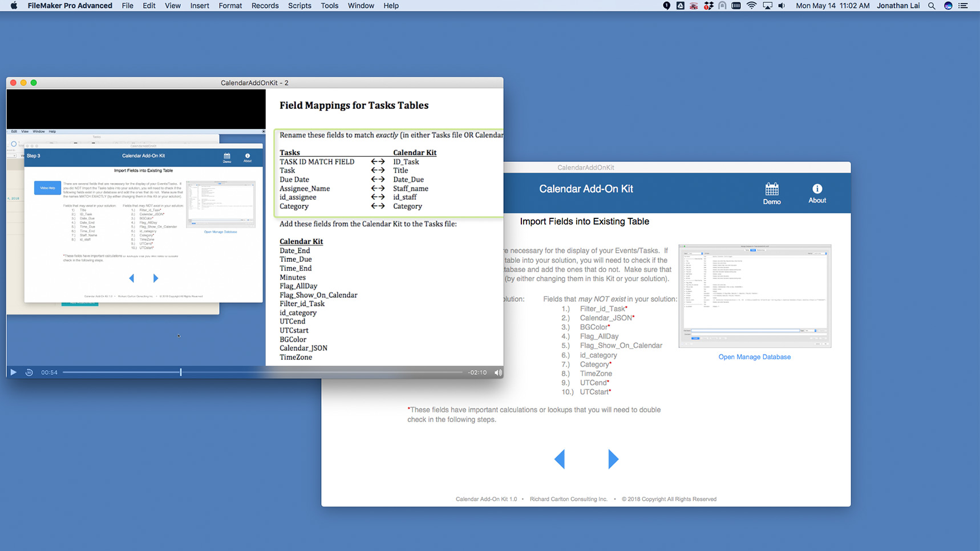Close the CalendarAddOnKit - 2 window

pos(13,83)
